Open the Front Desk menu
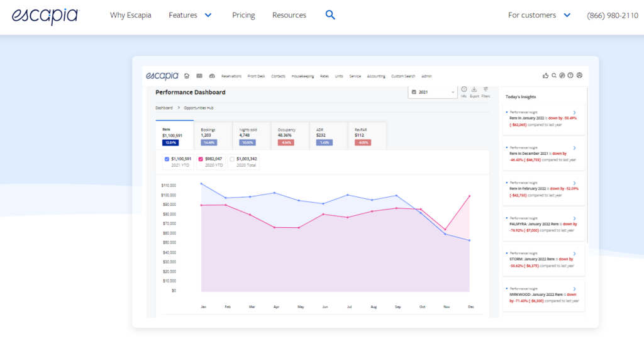 pos(257,77)
